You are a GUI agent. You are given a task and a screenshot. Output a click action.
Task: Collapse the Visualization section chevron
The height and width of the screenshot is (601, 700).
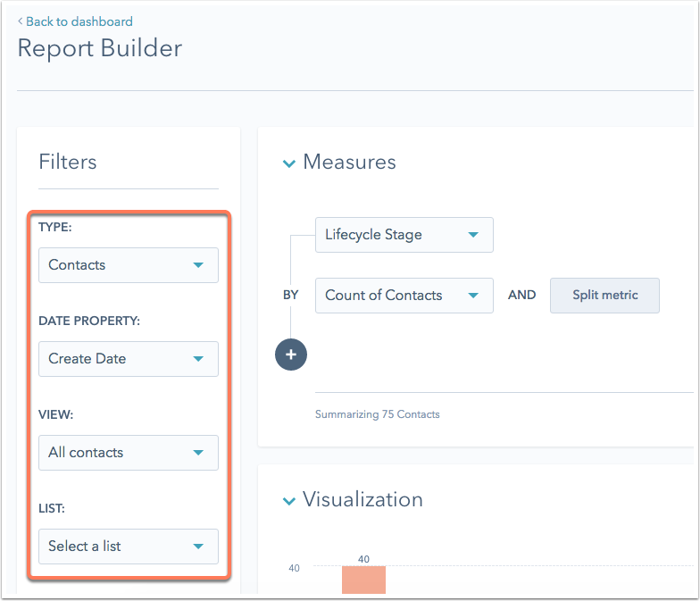tap(289, 501)
